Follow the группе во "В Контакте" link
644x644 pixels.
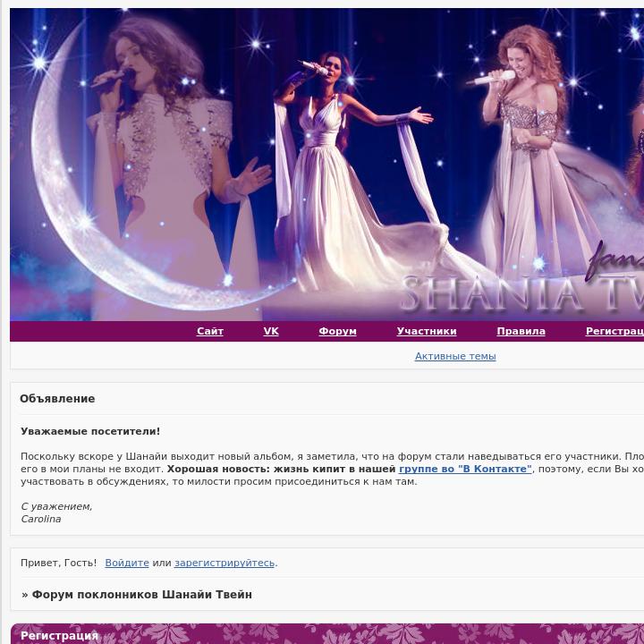click(465, 469)
